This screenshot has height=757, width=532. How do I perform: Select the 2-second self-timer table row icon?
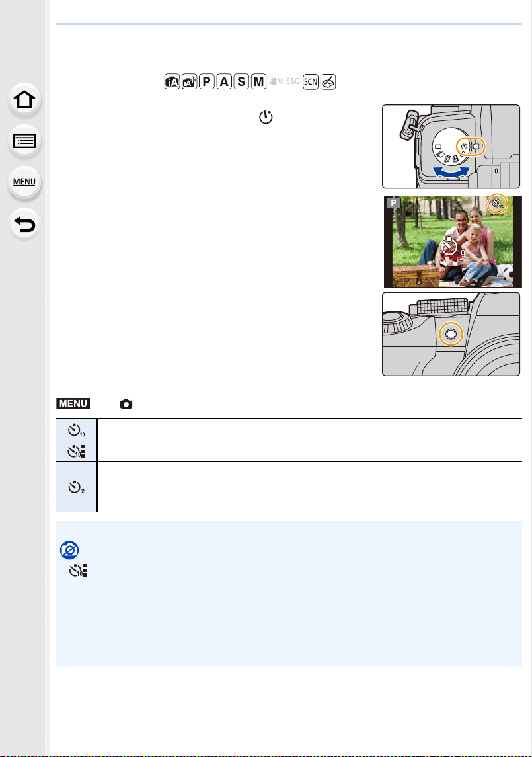coord(76,487)
